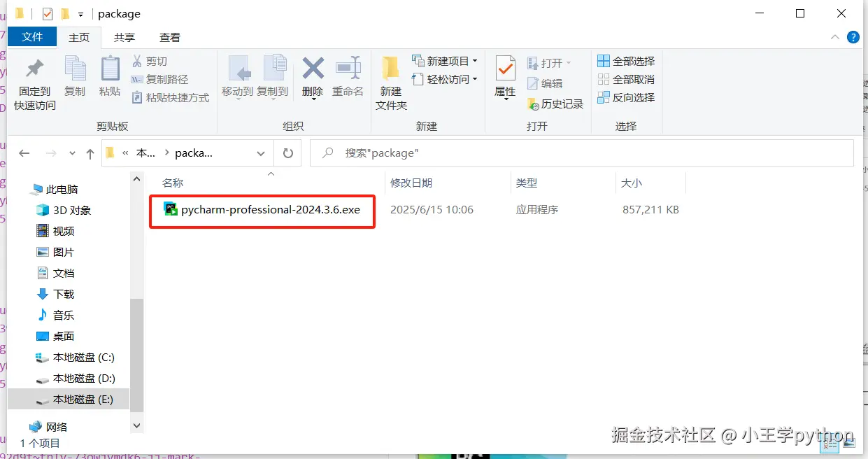The width and height of the screenshot is (868, 459).
Task: Select 视频 in navigation pane
Action: tap(64, 231)
